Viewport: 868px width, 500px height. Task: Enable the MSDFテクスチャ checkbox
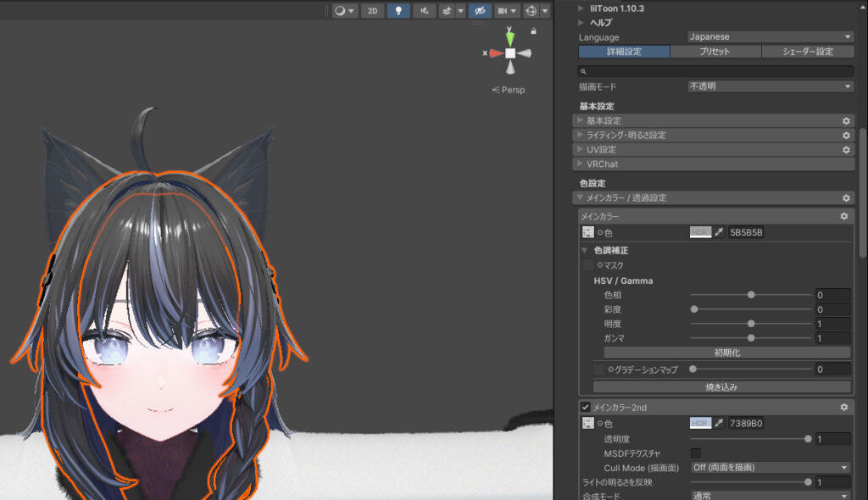click(696, 453)
